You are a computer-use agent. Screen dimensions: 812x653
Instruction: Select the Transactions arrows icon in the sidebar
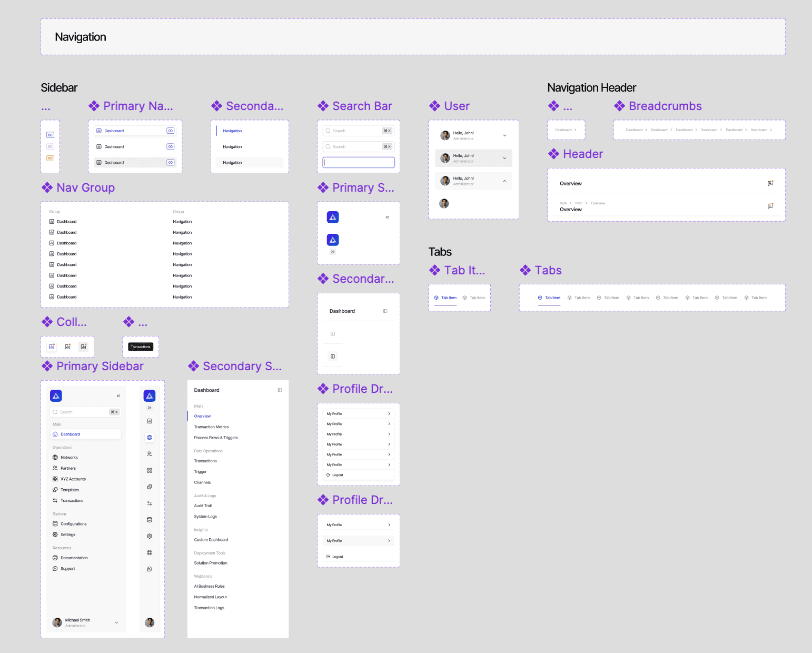click(x=56, y=500)
